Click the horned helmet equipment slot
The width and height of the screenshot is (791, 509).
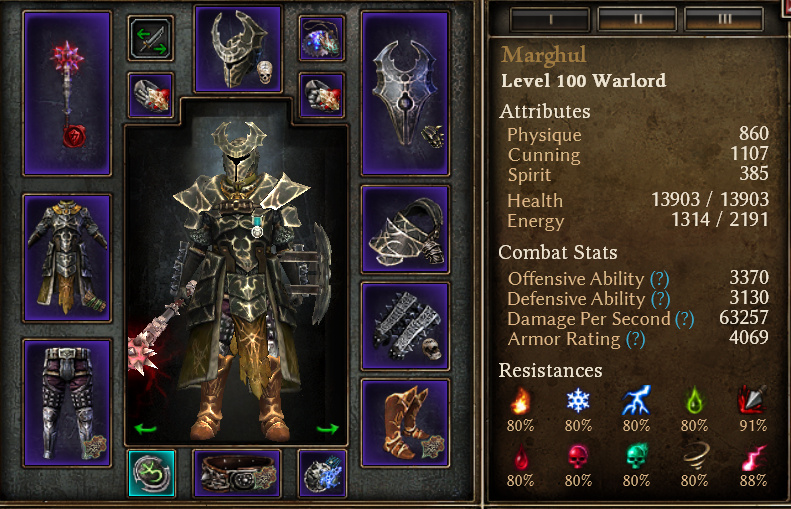click(238, 49)
